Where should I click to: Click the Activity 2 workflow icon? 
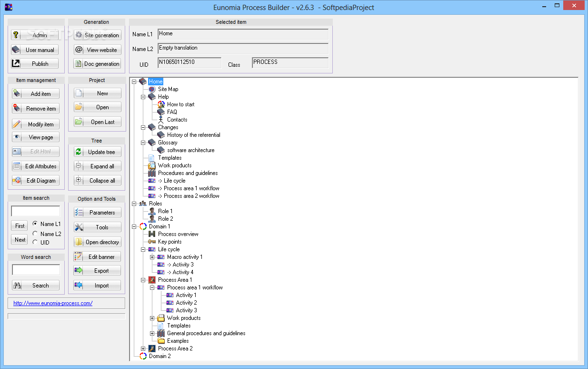pos(170,303)
